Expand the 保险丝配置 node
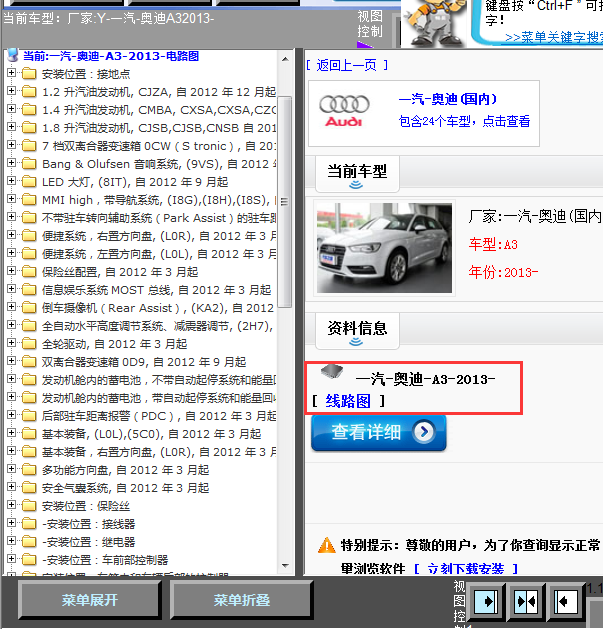603x629 pixels. (11, 271)
